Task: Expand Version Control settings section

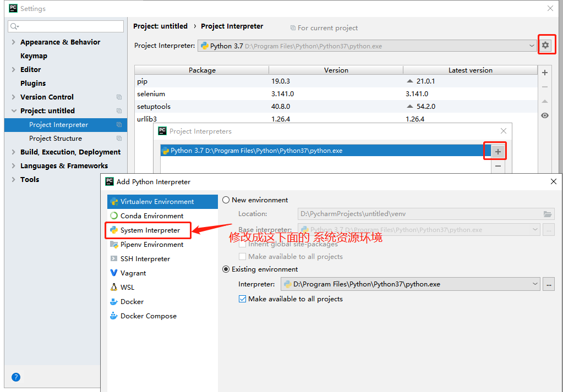Action: click(13, 97)
